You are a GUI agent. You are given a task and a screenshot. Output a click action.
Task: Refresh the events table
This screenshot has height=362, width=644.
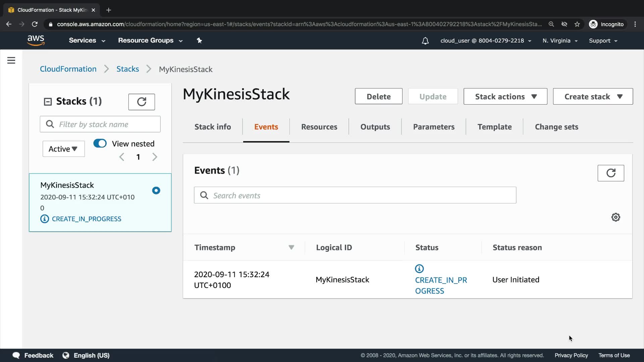[x=610, y=173]
